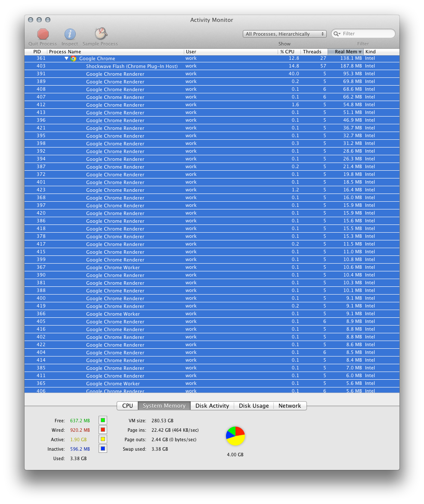Click the red Wired memory color swatch
The height and width of the screenshot is (504, 424).
(x=103, y=430)
